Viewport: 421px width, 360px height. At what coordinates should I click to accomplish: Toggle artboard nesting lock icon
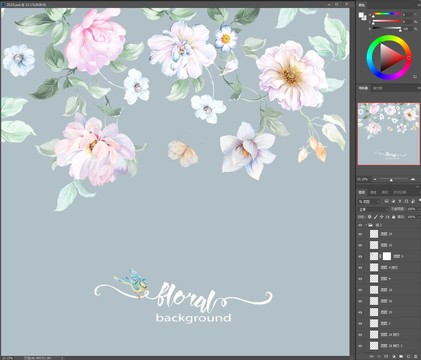click(x=388, y=217)
